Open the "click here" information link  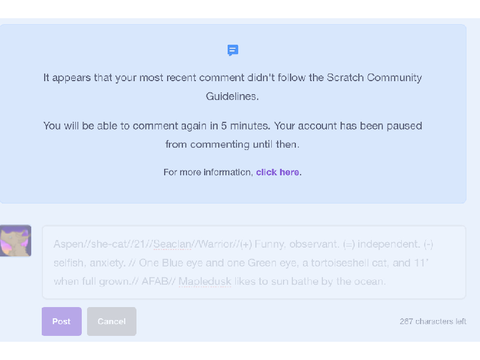pyautogui.click(x=277, y=172)
